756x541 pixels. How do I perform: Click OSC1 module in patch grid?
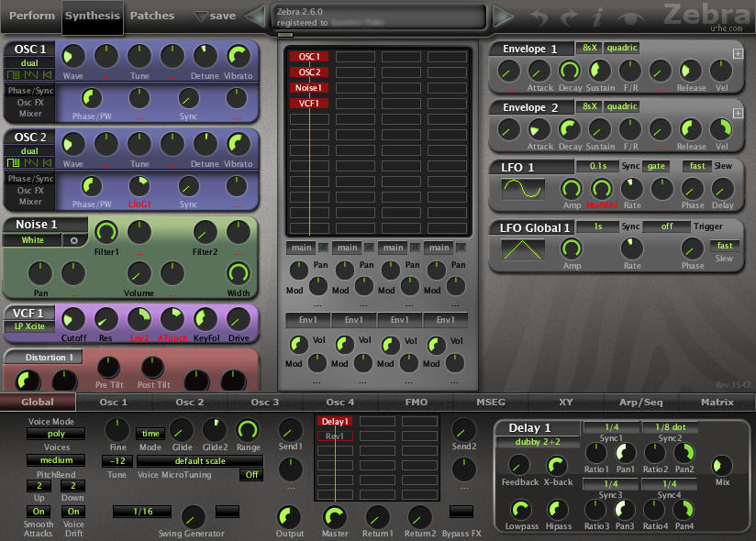tap(308, 56)
